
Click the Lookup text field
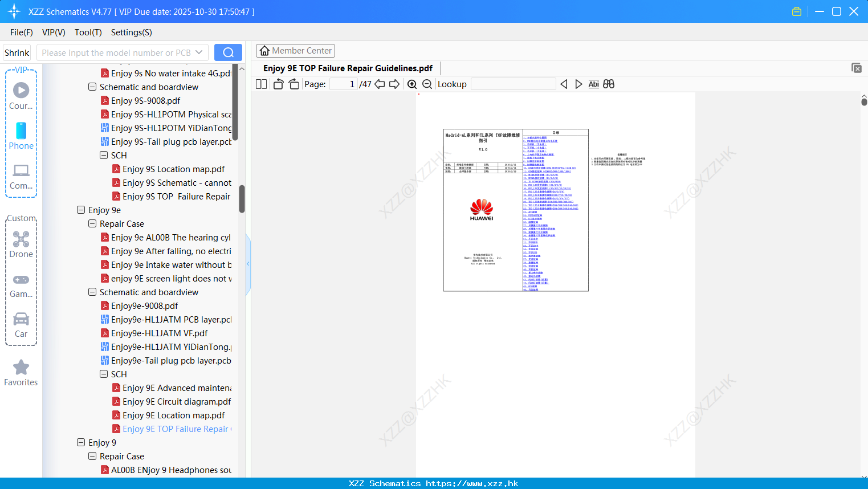(x=513, y=84)
